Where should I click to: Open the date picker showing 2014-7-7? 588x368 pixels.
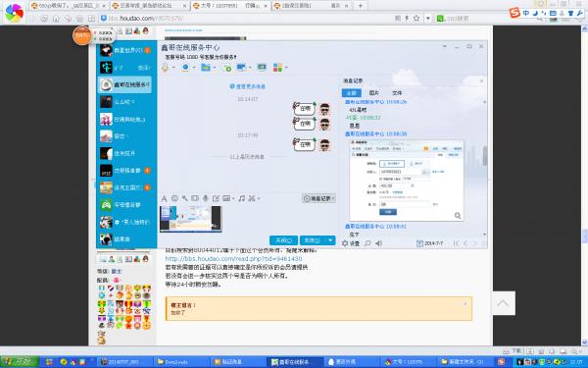coord(430,243)
